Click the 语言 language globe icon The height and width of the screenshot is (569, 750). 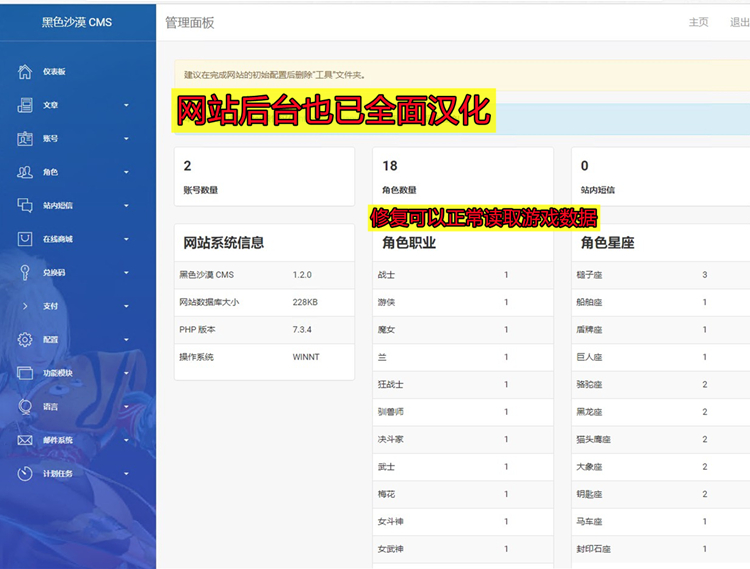pos(25,407)
